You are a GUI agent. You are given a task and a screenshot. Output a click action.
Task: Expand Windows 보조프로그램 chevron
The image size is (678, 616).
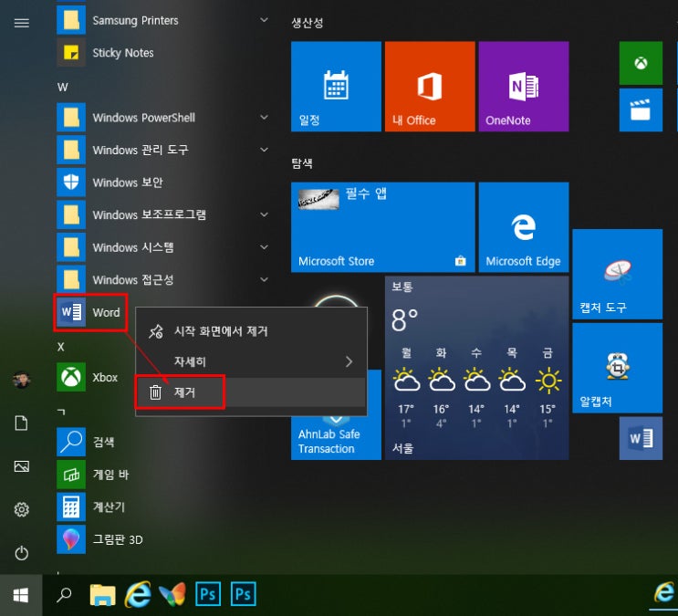(264, 214)
